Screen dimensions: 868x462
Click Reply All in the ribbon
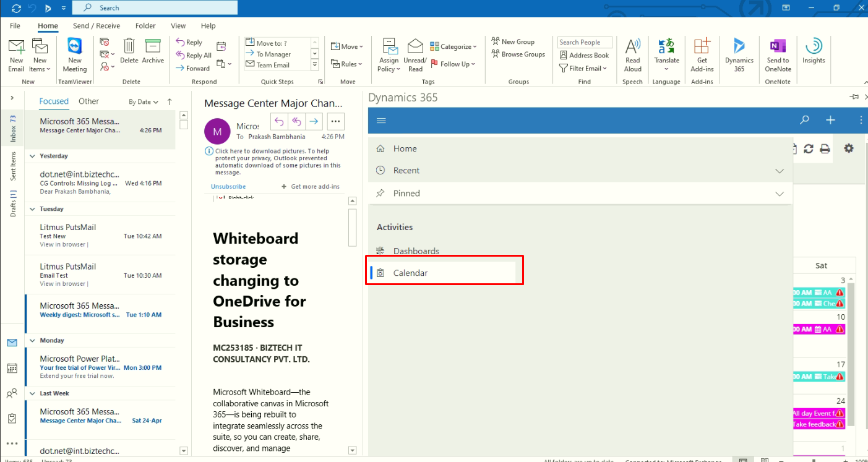[194, 56]
